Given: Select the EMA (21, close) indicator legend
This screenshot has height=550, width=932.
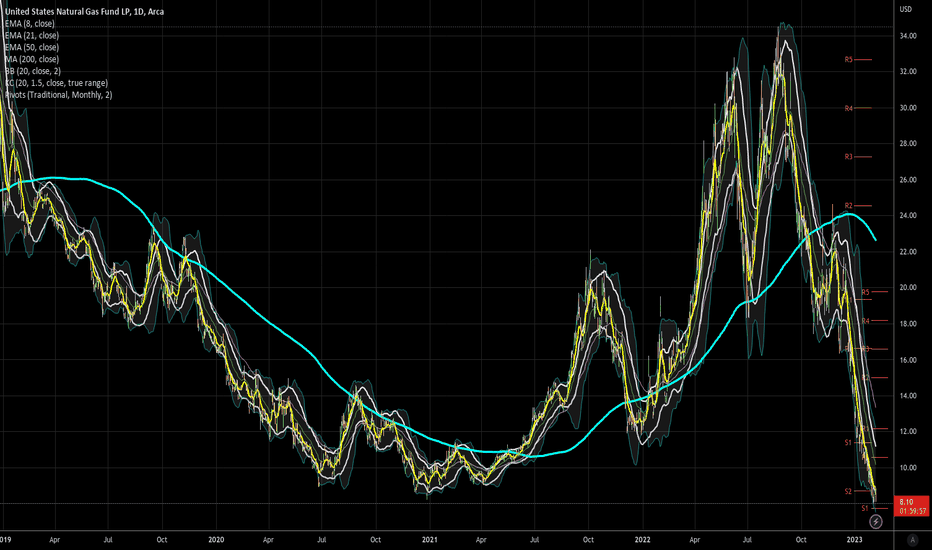Looking at the screenshot, I should pyautogui.click(x=32, y=35).
